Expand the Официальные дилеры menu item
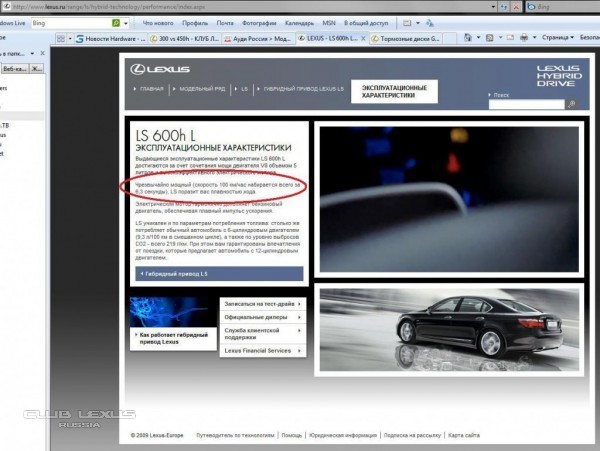600x451 pixels. [x=262, y=317]
